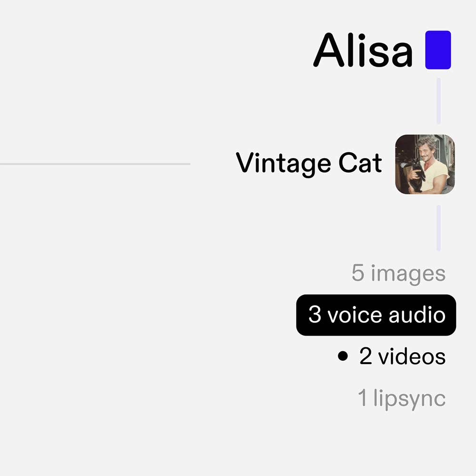Open the Vintage Cat photo thumbnail
Viewport: 476px width, 476px height.
(x=425, y=164)
